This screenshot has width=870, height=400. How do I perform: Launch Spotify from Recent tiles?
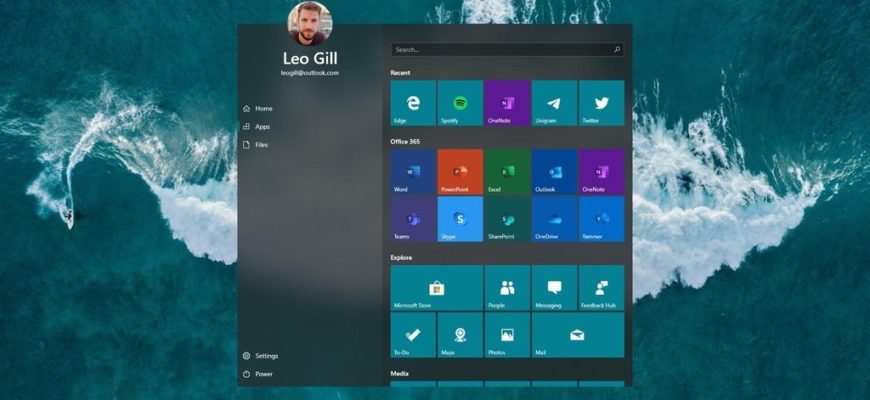[460, 103]
